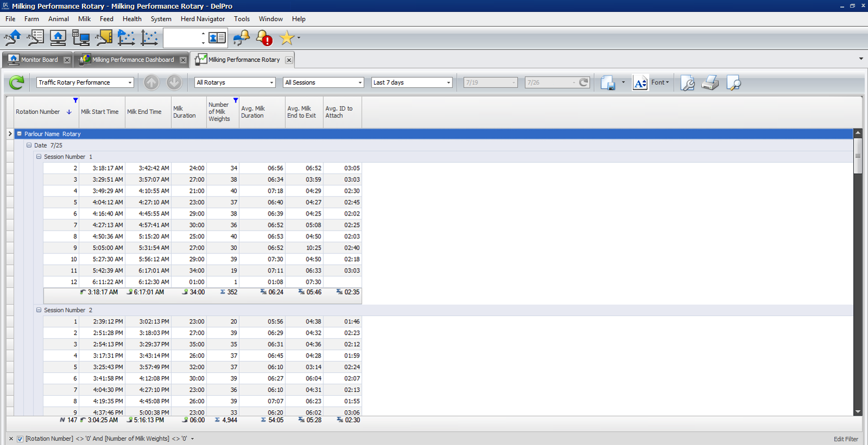Click the Edit Filter link
The width and height of the screenshot is (868, 445).
point(846,439)
